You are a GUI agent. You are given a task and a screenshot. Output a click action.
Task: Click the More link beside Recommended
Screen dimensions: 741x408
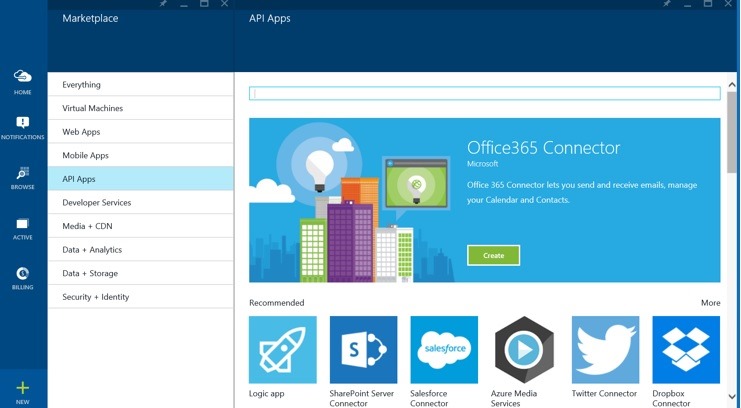710,303
